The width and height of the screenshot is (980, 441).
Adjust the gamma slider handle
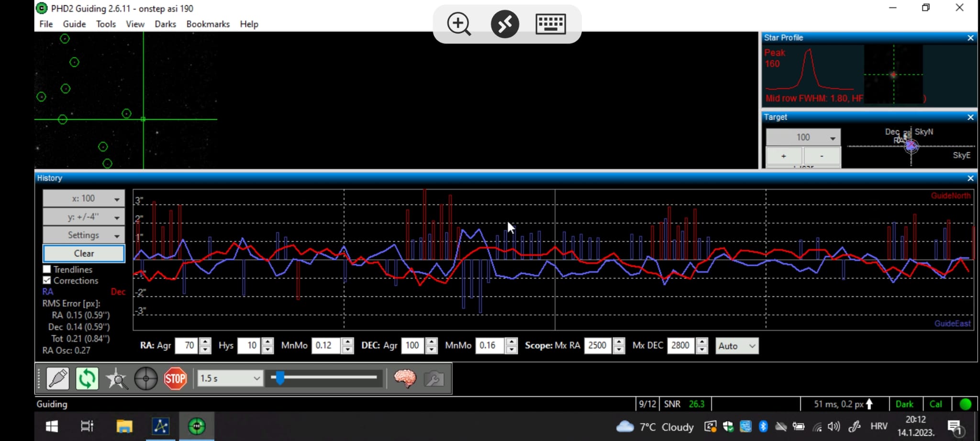point(280,378)
